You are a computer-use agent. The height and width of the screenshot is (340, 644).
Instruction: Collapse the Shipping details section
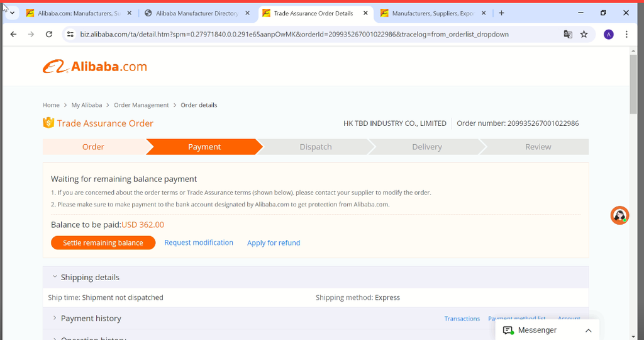(55, 277)
